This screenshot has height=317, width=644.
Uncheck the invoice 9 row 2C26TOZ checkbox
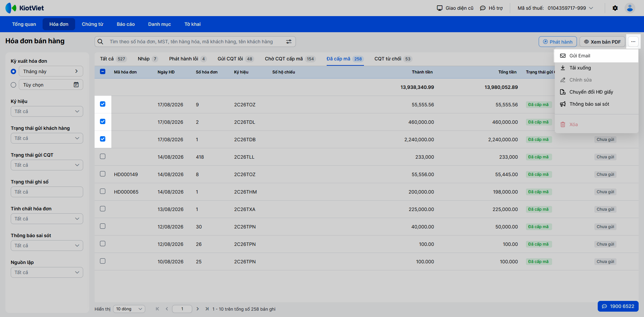(x=103, y=104)
